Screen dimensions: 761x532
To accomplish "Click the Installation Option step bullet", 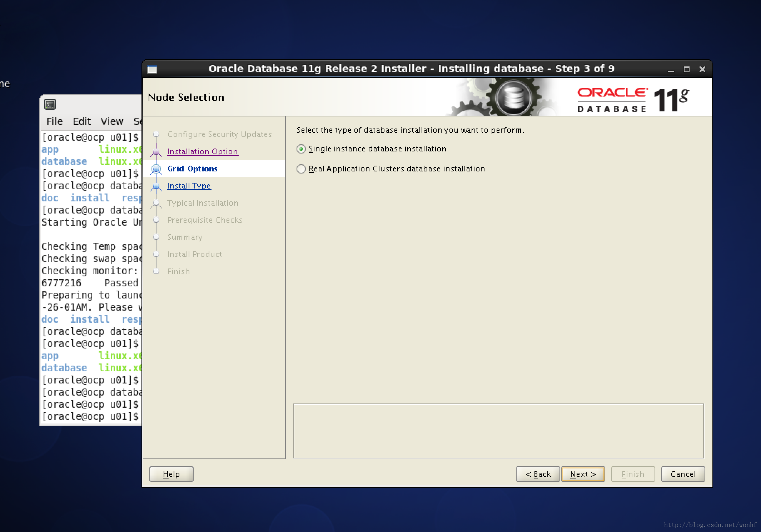I will (x=156, y=152).
